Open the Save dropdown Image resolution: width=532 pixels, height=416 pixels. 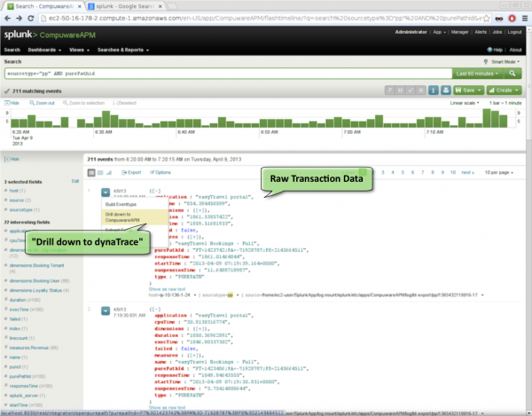click(468, 90)
